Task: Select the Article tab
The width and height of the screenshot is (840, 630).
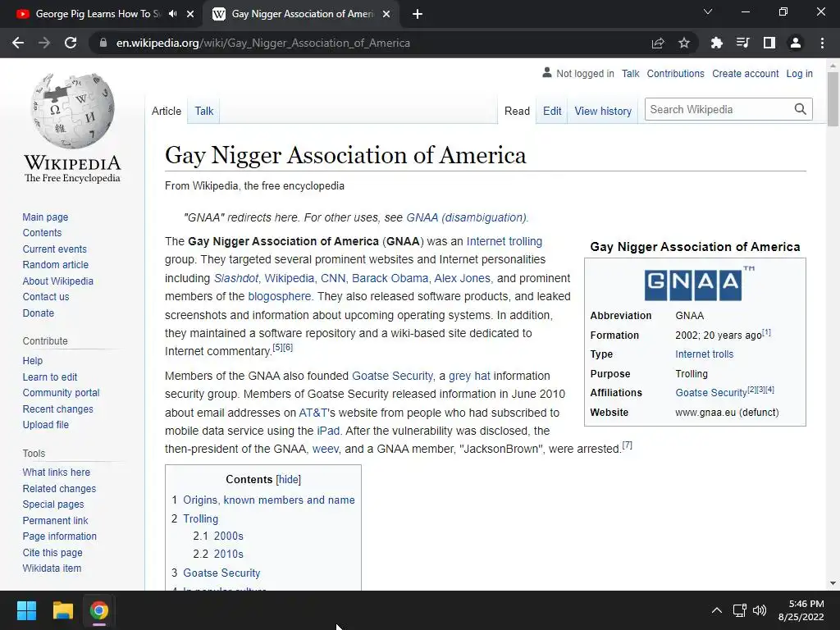Action: pos(167,111)
